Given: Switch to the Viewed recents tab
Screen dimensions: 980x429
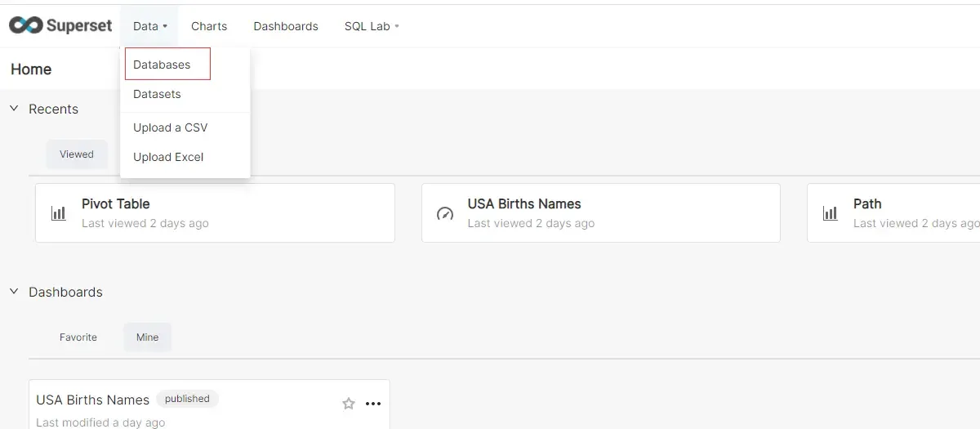Looking at the screenshot, I should coord(77,154).
